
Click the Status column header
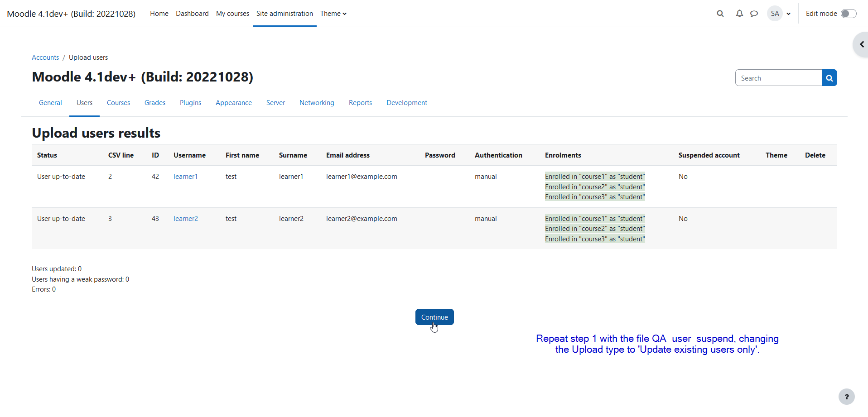tap(47, 155)
